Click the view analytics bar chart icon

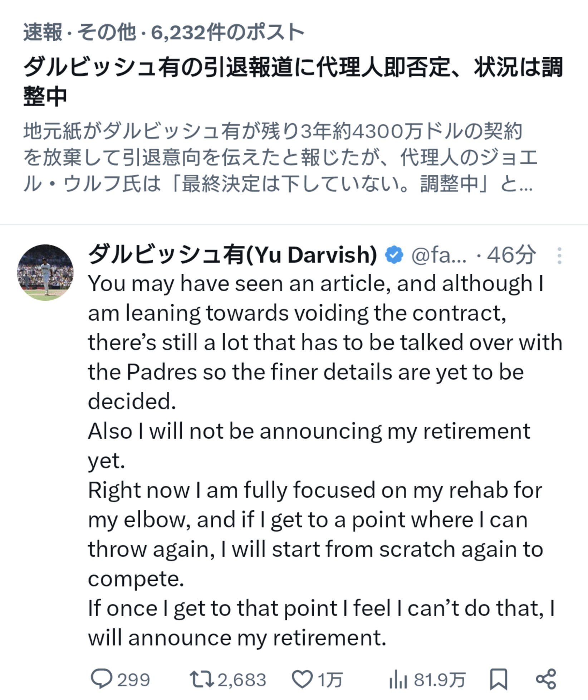click(x=398, y=680)
